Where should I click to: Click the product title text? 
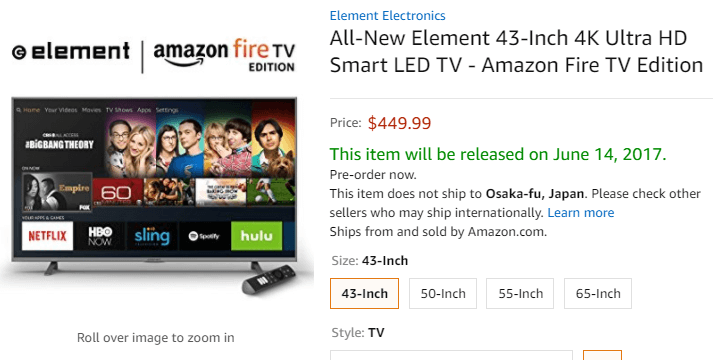(x=516, y=51)
